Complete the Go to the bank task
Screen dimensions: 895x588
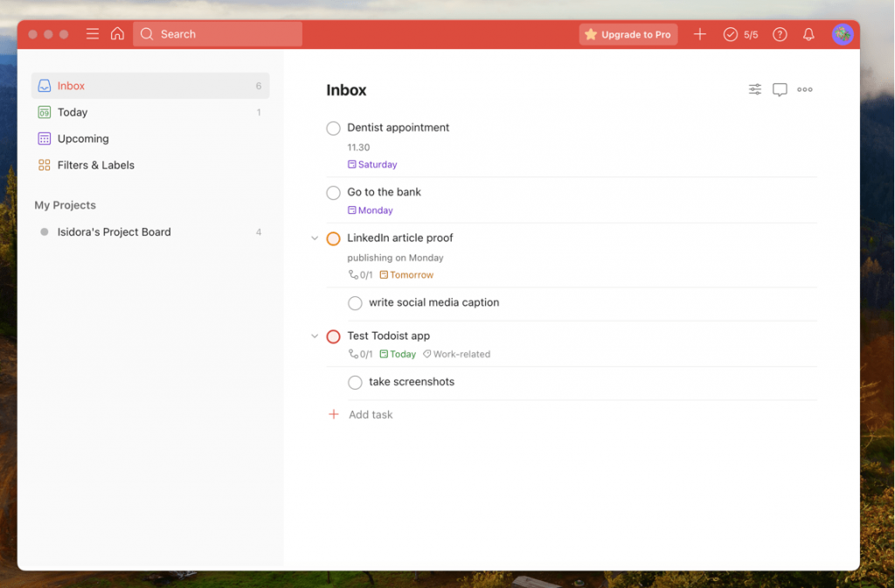tap(333, 192)
